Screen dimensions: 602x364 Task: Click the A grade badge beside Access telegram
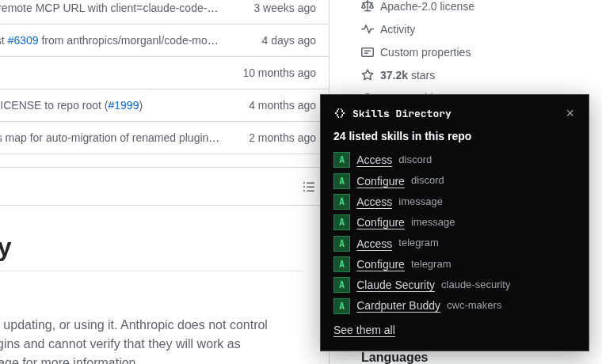click(341, 244)
